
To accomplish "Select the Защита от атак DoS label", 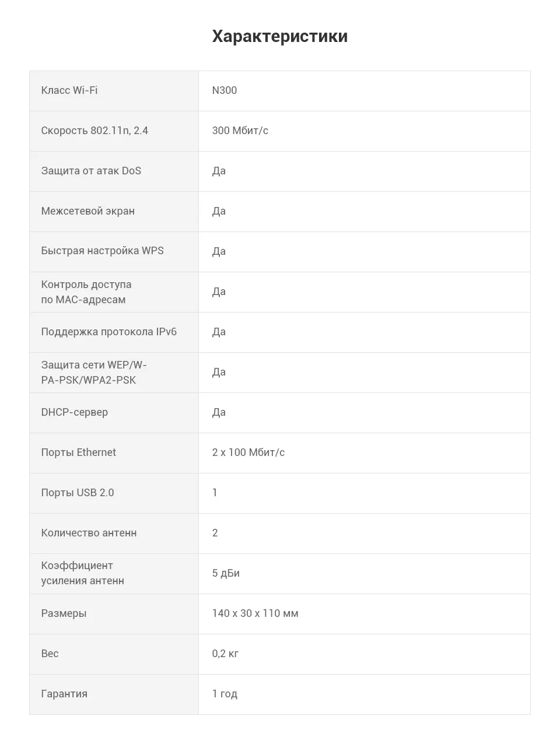I will 91,171.
